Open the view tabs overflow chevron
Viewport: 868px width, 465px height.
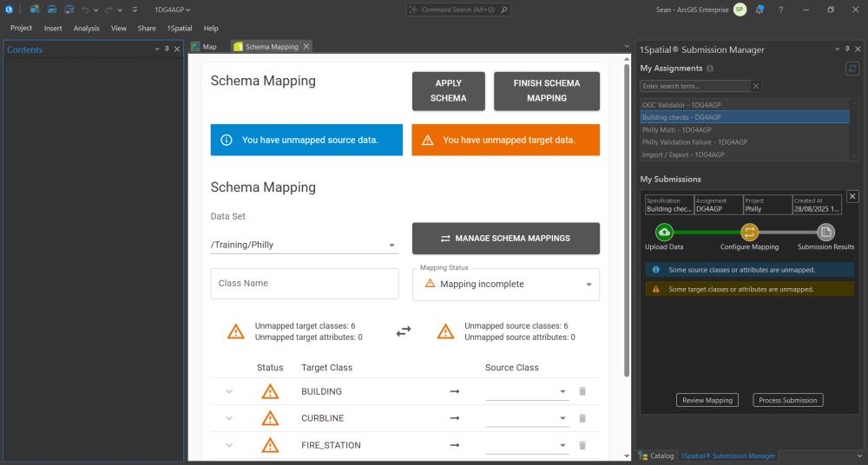(627, 47)
